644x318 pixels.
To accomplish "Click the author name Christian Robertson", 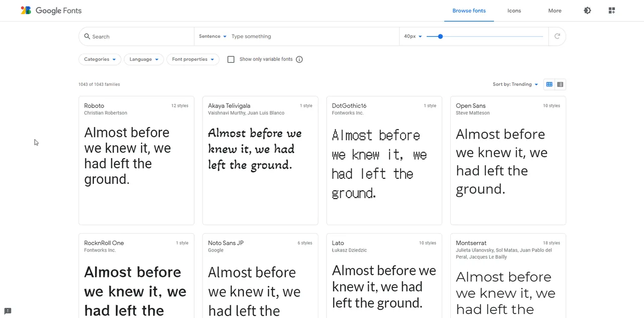I will (x=106, y=113).
